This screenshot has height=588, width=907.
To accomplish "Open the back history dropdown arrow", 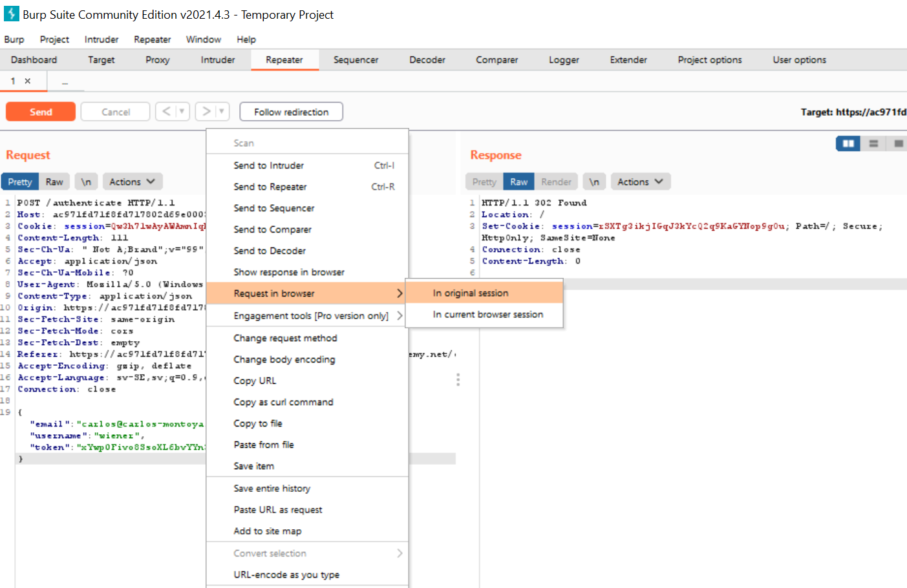I will (182, 111).
